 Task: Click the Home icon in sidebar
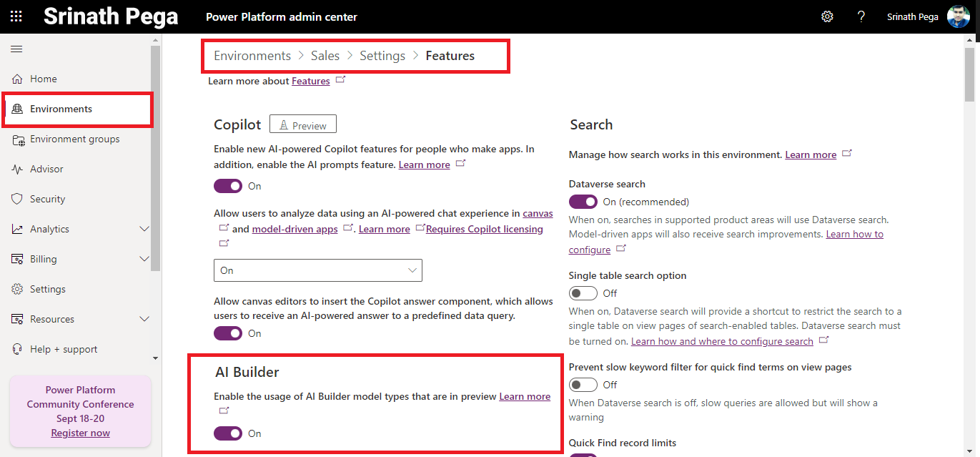click(17, 79)
